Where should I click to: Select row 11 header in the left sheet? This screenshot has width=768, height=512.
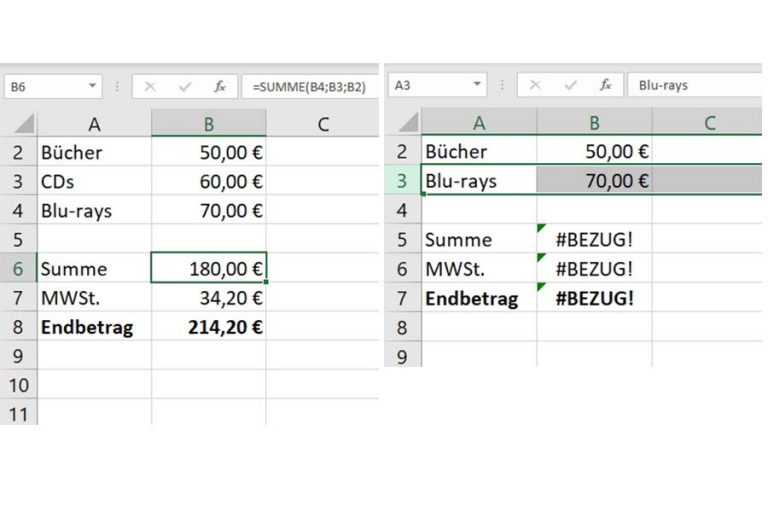[19, 414]
